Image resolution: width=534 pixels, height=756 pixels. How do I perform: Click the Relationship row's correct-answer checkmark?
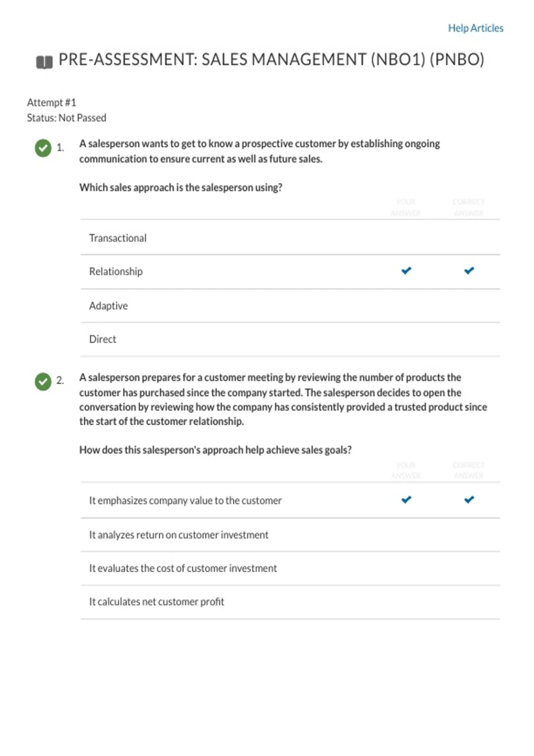pos(469,270)
